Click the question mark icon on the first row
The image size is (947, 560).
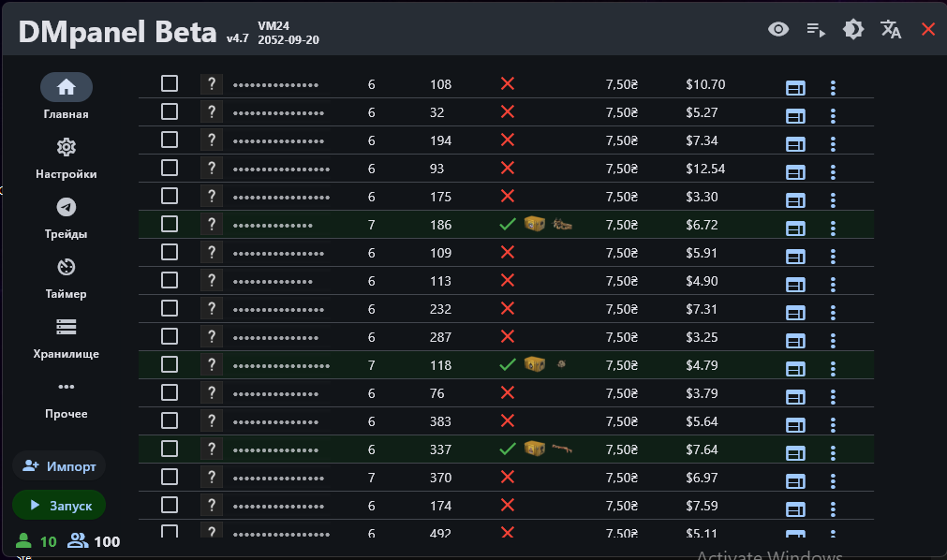(211, 83)
